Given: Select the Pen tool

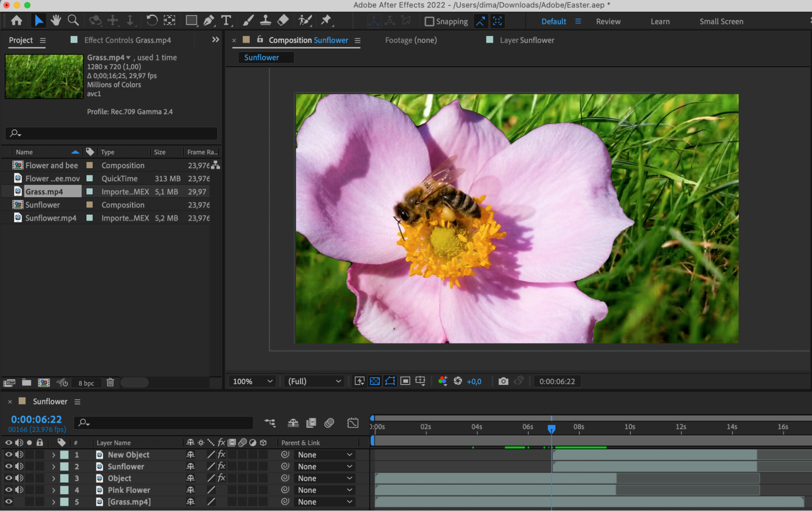Looking at the screenshot, I should point(209,21).
